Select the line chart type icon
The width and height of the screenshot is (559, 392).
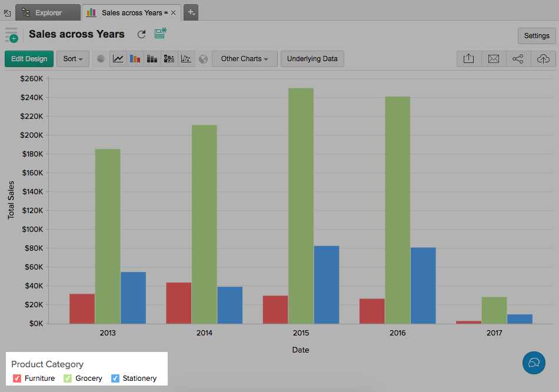pos(118,59)
